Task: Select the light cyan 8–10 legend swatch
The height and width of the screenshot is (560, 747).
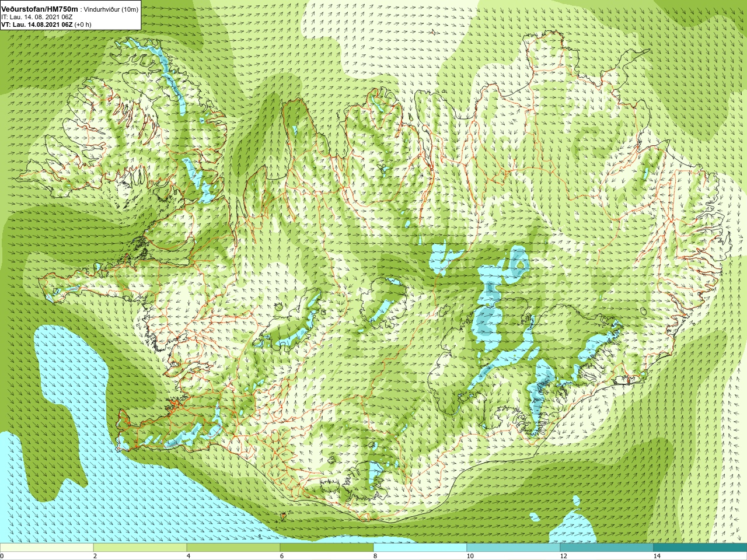Action: coord(420,548)
